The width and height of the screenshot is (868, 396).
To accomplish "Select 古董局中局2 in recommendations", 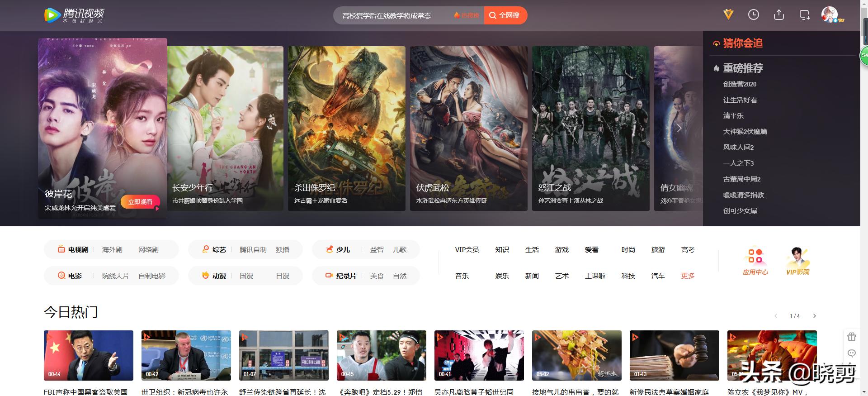I will click(742, 179).
